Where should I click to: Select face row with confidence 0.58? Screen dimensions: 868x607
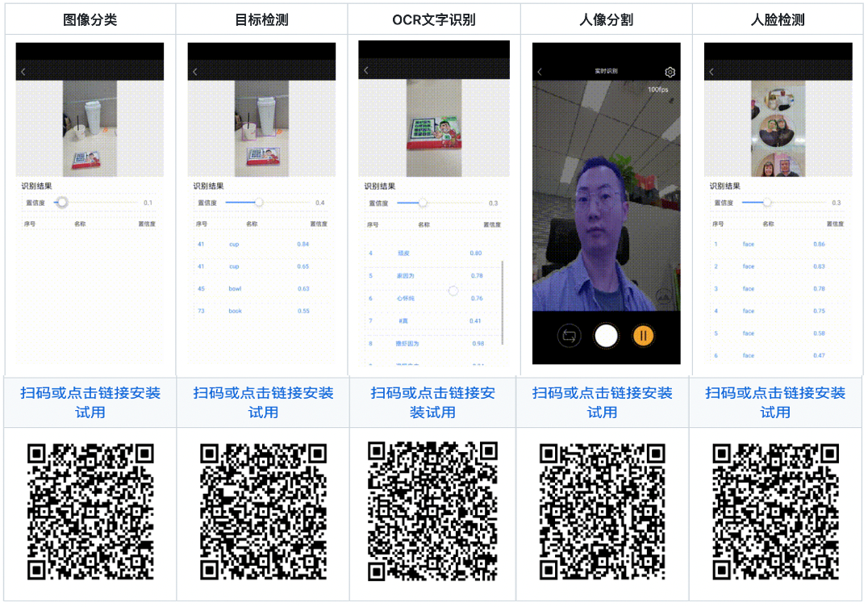pyautogui.click(x=778, y=333)
